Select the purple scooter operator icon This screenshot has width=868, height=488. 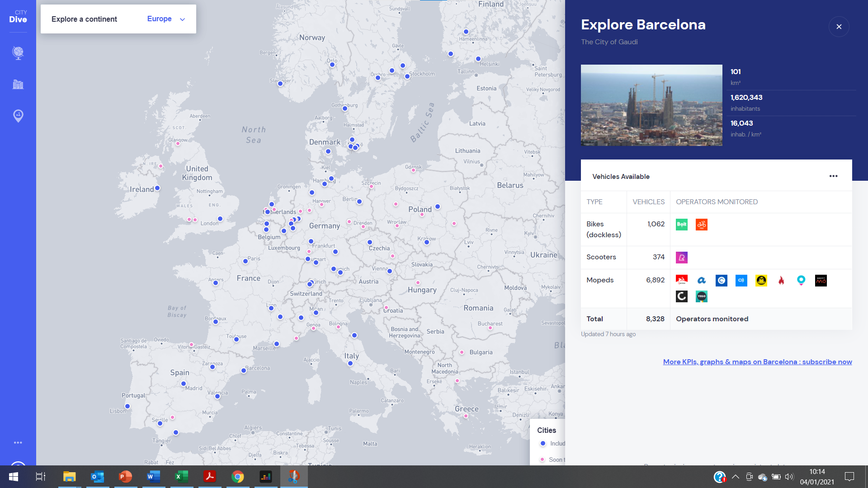click(x=681, y=257)
